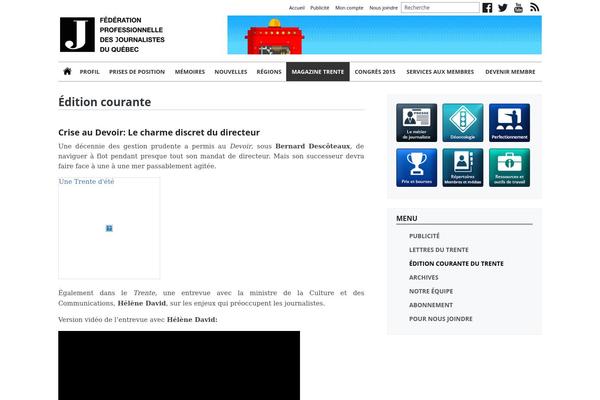Click broken image icon under 'Une Trente d'été'
The height and width of the screenshot is (400, 600).
[109, 228]
